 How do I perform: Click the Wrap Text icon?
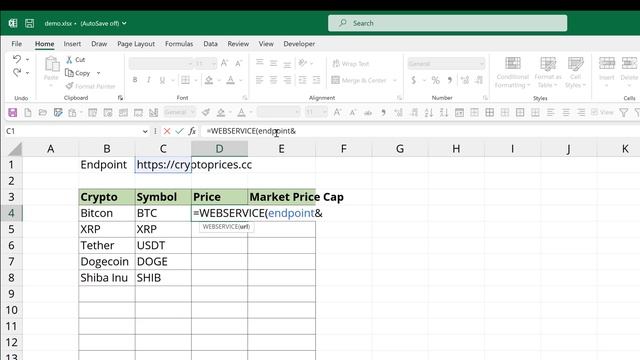pos(336,64)
